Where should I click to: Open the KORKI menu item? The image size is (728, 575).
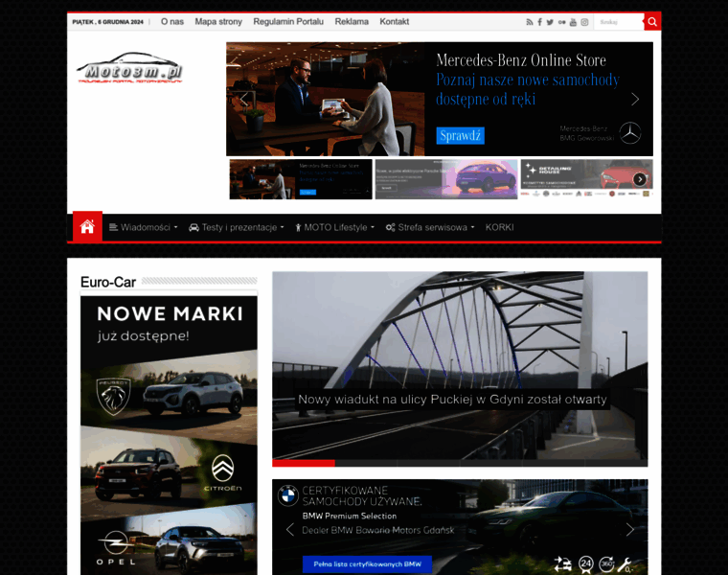point(500,227)
